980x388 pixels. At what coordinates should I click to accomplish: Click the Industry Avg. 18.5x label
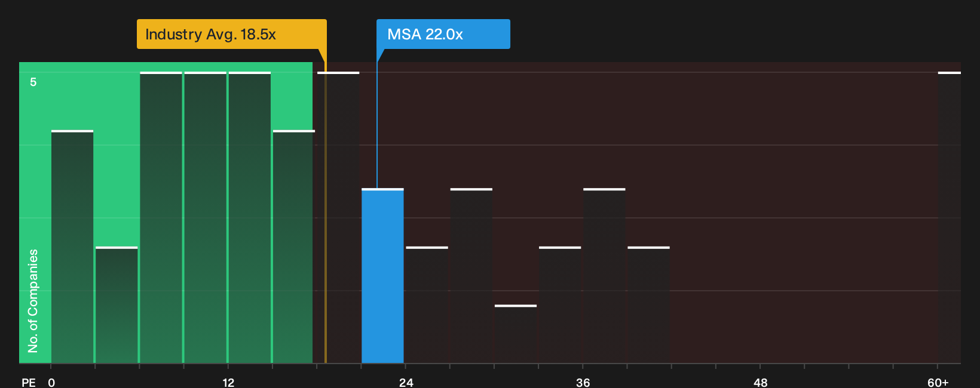click(x=232, y=34)
